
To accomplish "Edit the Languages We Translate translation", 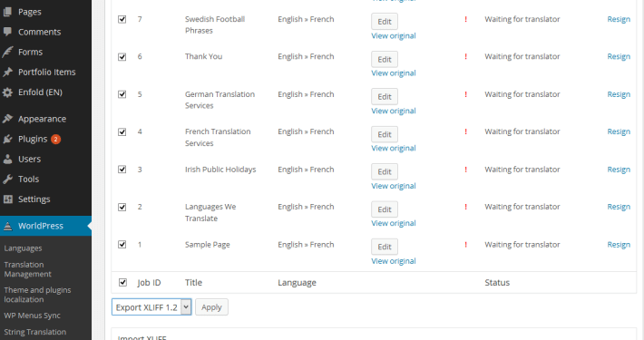I will [385, 209].
